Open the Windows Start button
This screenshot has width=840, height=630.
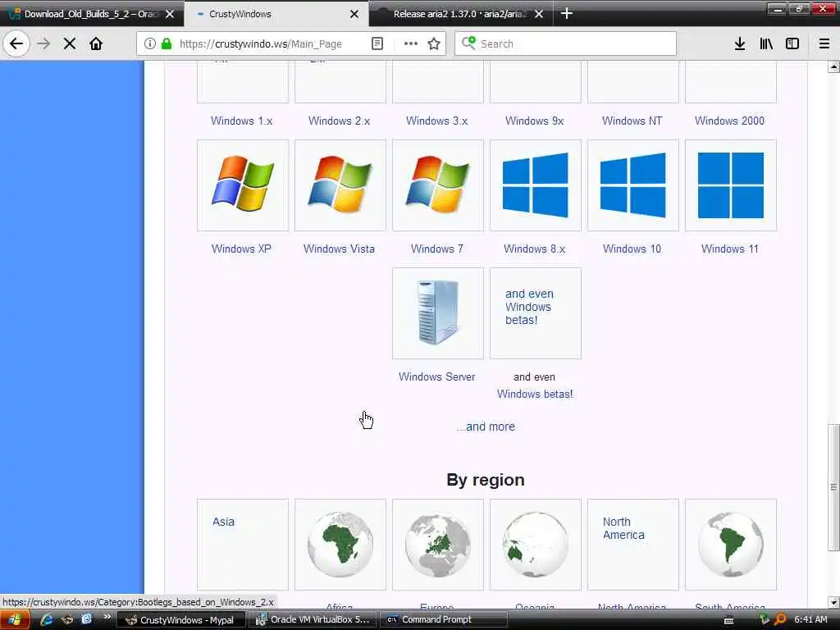15,620
